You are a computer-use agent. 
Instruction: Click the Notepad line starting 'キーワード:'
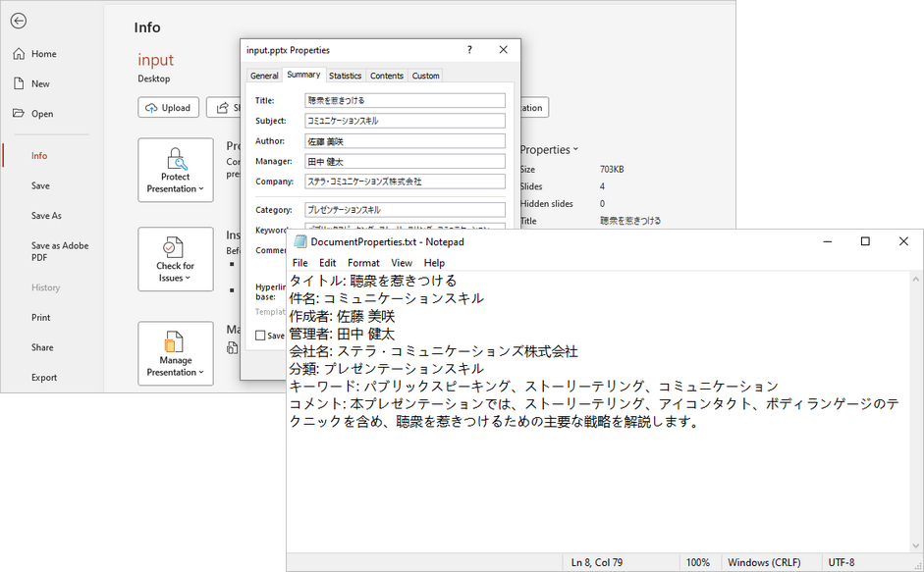point(534,387)
